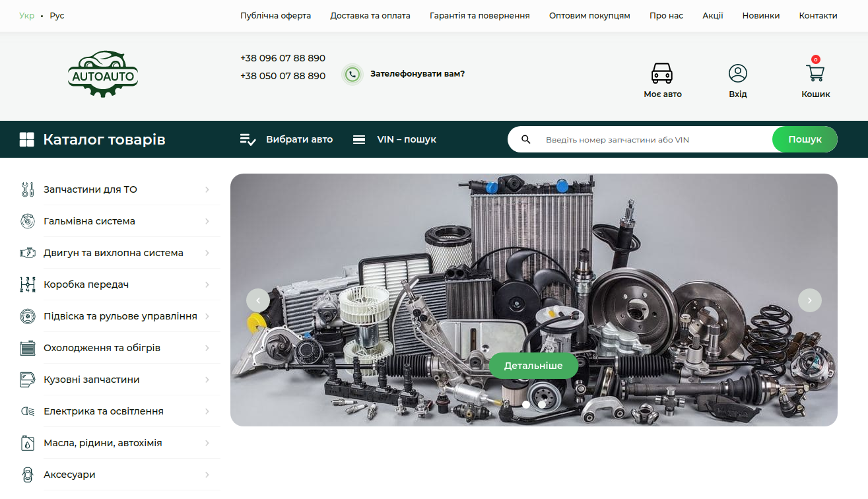
Task: Click the green phone callback icon
Action: [x=352, y=74]
